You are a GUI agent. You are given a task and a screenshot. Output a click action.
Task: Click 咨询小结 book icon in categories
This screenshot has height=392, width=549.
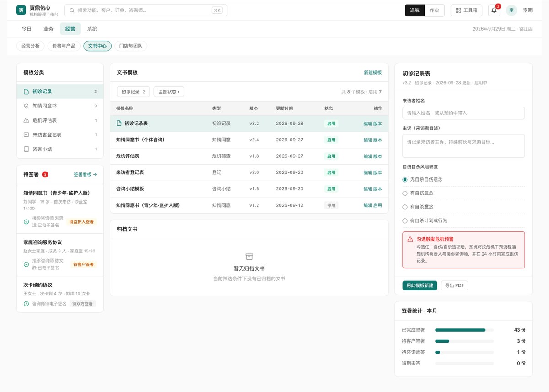26,149
